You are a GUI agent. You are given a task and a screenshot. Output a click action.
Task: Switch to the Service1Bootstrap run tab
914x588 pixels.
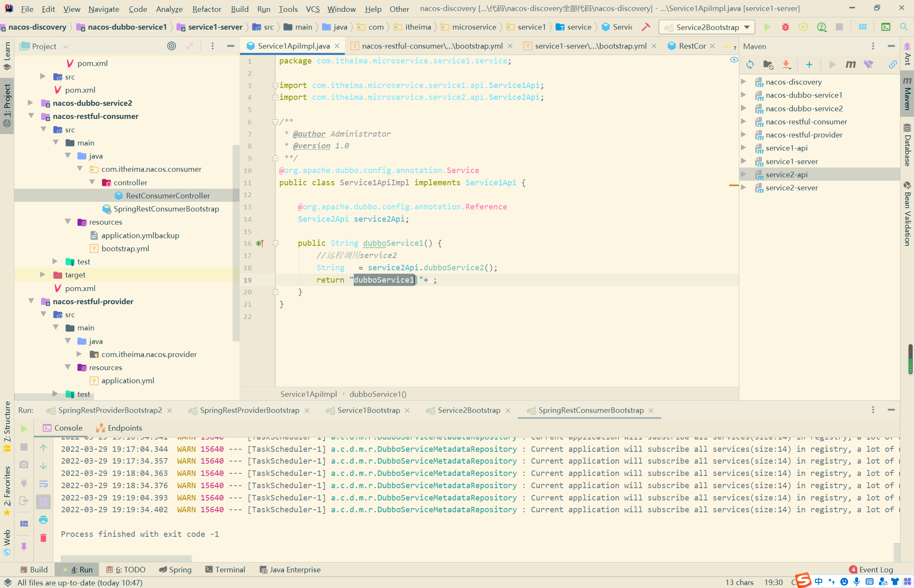coord(368,410)
